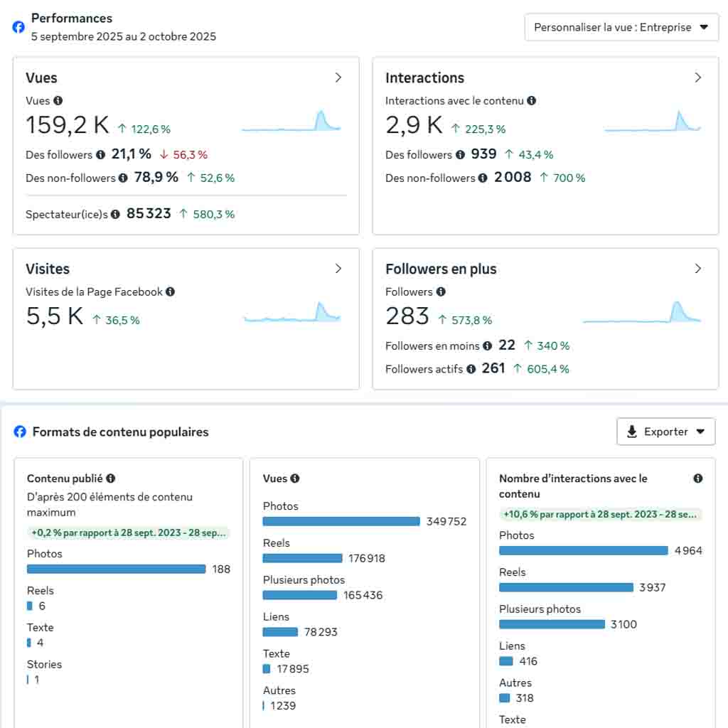Open info icon for Followers actifs
Image resolution: width=728 pixels, height=728 pixels.
pyautogui.click(x=471, y=369)
